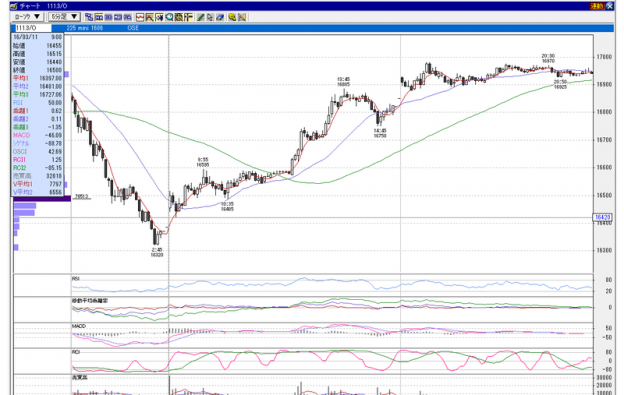Click the linked-windows tree icon in toolbar
Viewport: 624px width, 395px height.
tap(89, 17)
